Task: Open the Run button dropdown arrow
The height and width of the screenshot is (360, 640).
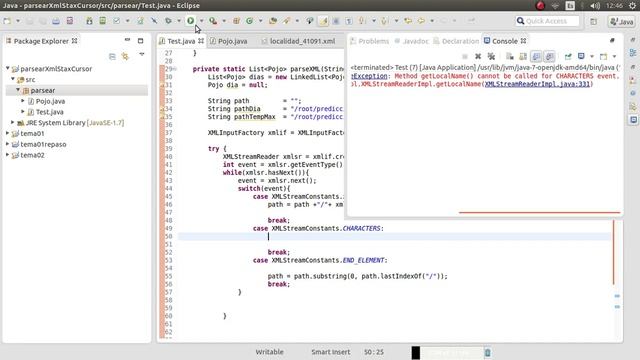Action: tap(201, 21)
